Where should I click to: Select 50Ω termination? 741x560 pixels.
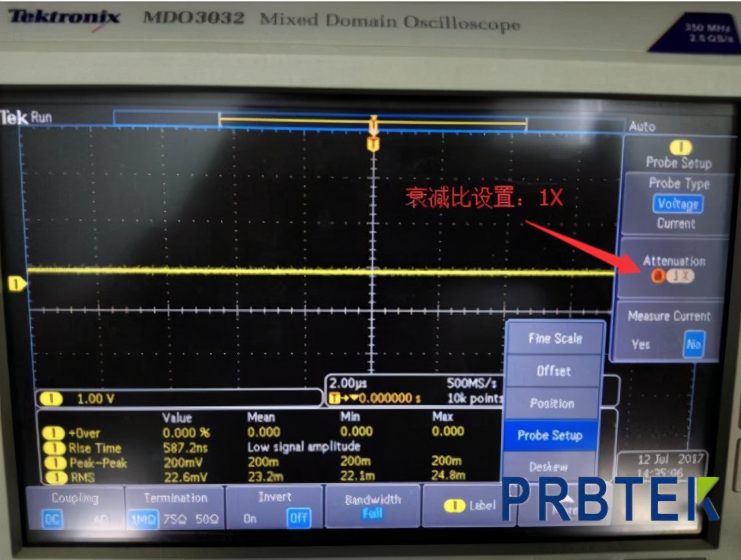(x=207, y=519)
